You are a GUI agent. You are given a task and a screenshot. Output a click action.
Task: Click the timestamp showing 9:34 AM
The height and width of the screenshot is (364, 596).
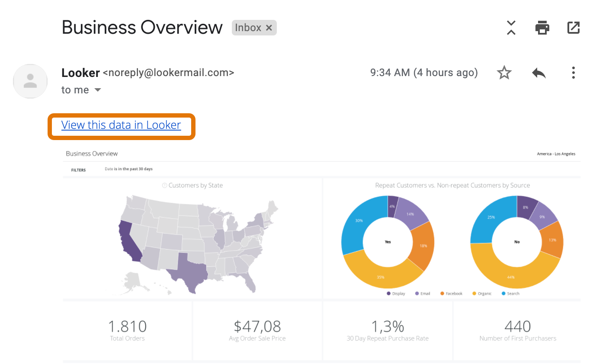pyautogui.click(x=424, y=73)
